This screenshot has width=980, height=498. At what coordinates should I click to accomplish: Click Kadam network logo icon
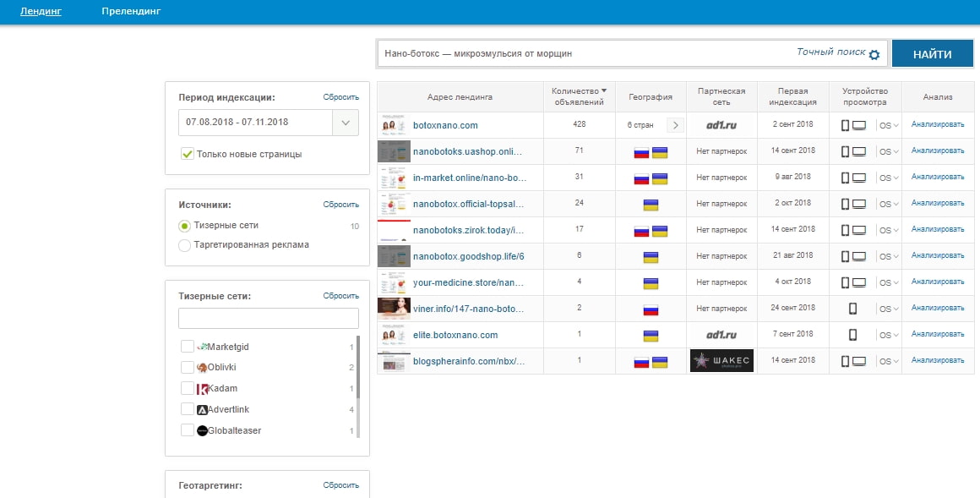tap(202, 389)
